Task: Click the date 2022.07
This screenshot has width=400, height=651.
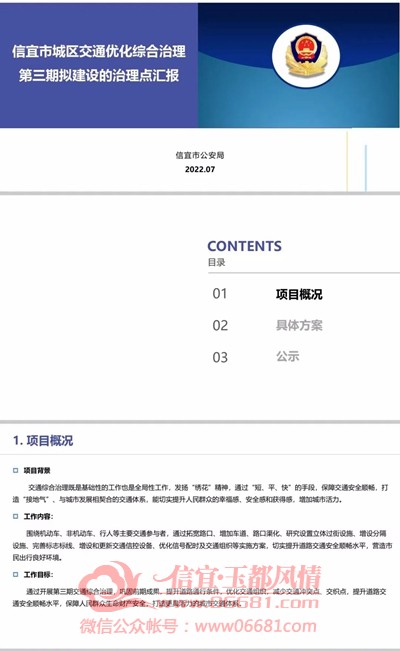Action: [x=200, y=169]
